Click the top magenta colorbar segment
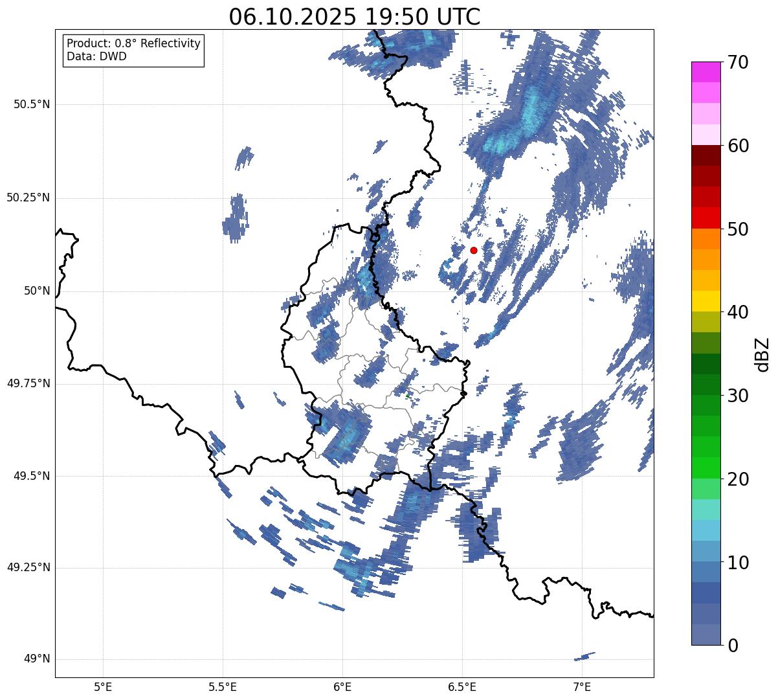The height and width of the screenshot is (700, 778). pos(706,72)
